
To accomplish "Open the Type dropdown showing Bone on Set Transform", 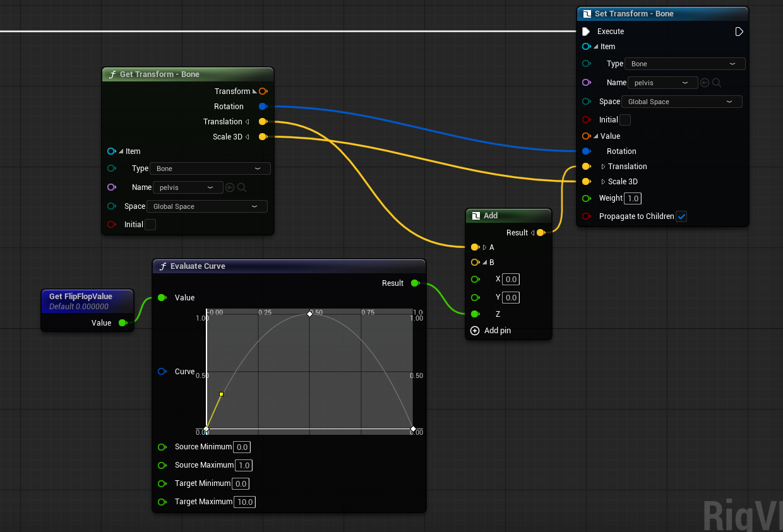I will (684, 63).
